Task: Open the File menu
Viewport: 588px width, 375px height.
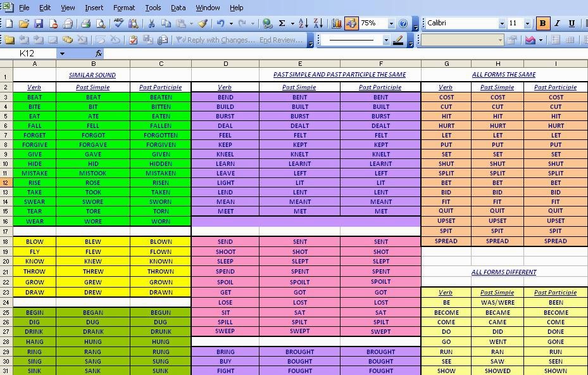Action: pos(24,8)
